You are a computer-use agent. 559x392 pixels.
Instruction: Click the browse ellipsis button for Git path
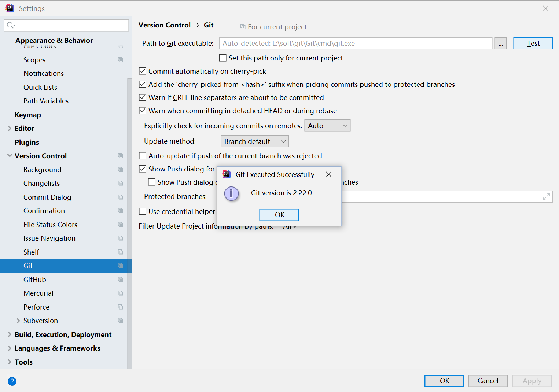501,43
